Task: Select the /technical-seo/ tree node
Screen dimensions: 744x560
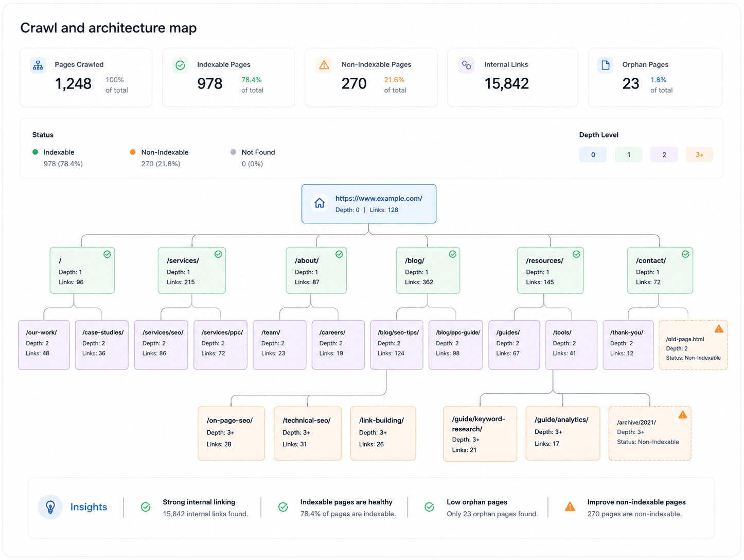Action: [308, 433]
